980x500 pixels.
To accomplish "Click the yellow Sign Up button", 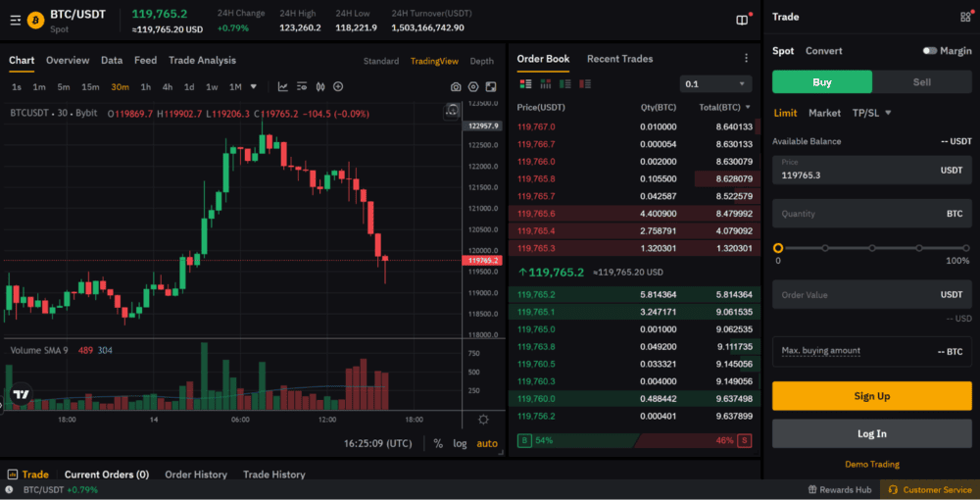I will tap(872, 396).
